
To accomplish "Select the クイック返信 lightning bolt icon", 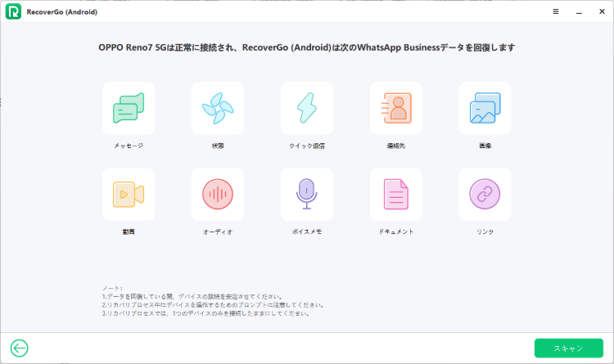I will pos(307,108).
